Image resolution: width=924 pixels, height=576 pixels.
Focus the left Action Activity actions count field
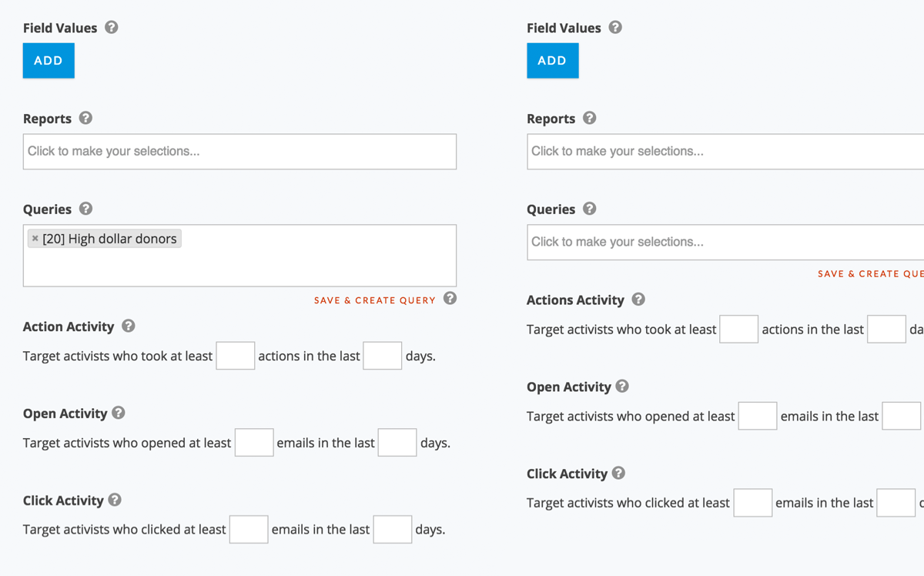click(235, 356)
